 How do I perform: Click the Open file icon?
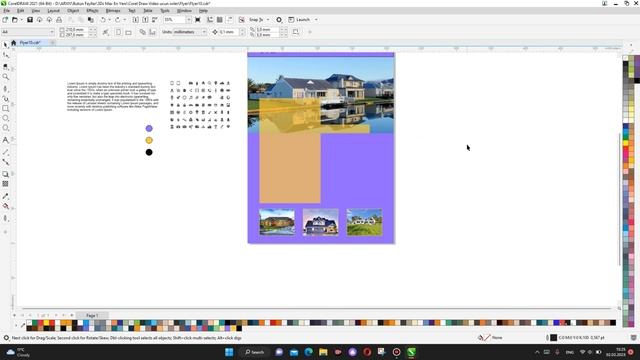(15, 20)
